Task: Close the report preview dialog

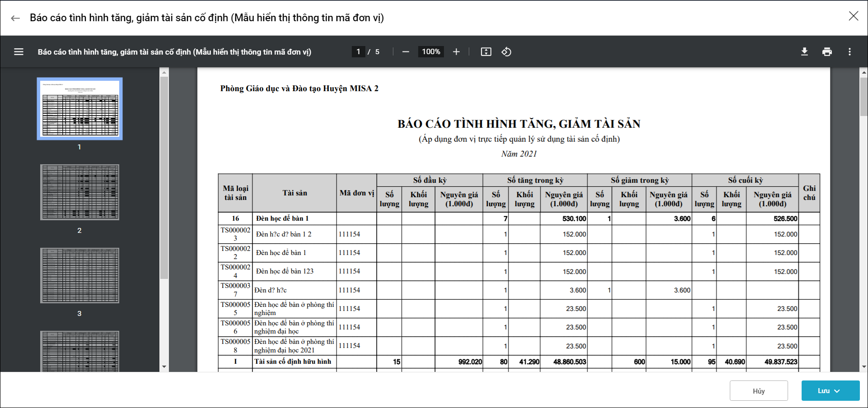Action: (853, 16)
